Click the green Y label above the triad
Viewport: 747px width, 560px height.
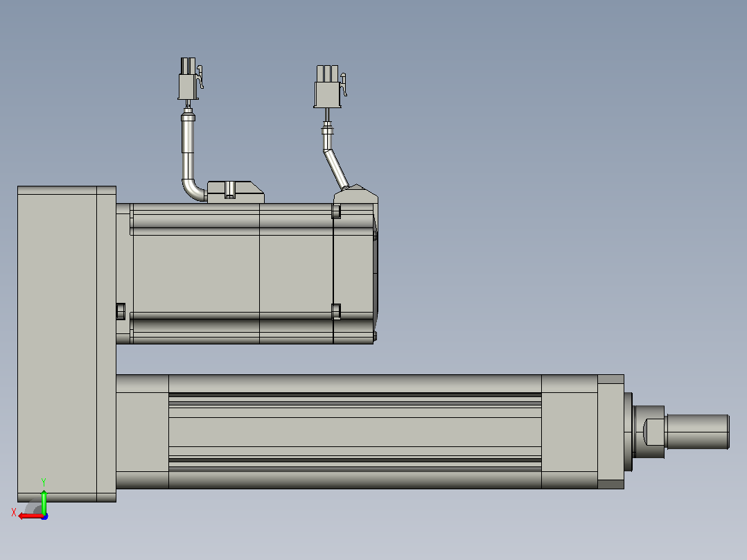pos(44,482)
